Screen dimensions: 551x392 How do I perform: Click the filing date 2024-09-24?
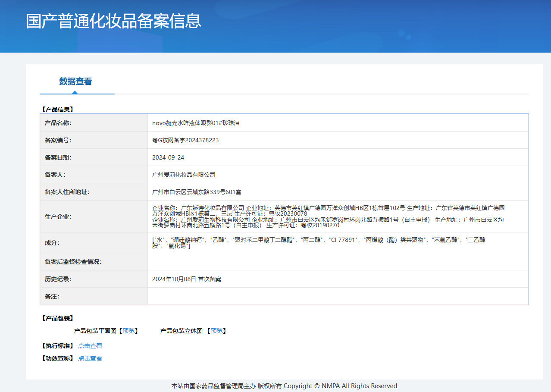tap(168, 157)
